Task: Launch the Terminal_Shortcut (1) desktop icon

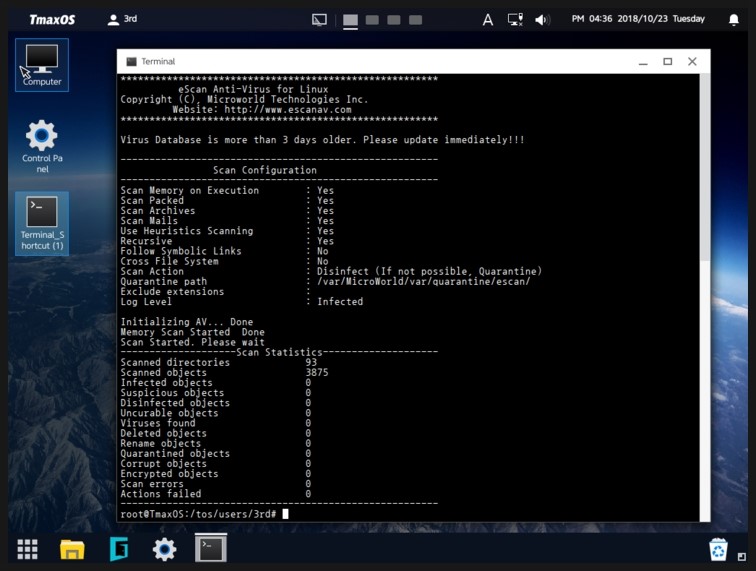Action: coord(42,223)
